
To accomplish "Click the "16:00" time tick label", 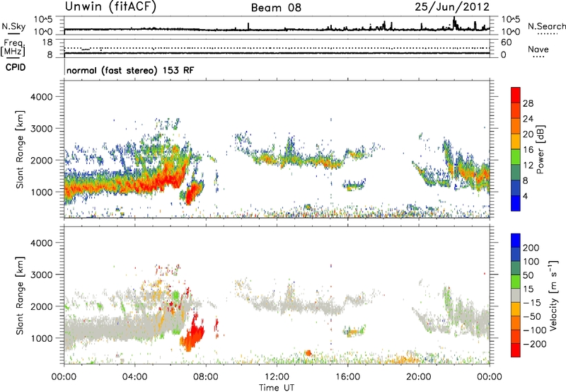I will tap(347, 377).
